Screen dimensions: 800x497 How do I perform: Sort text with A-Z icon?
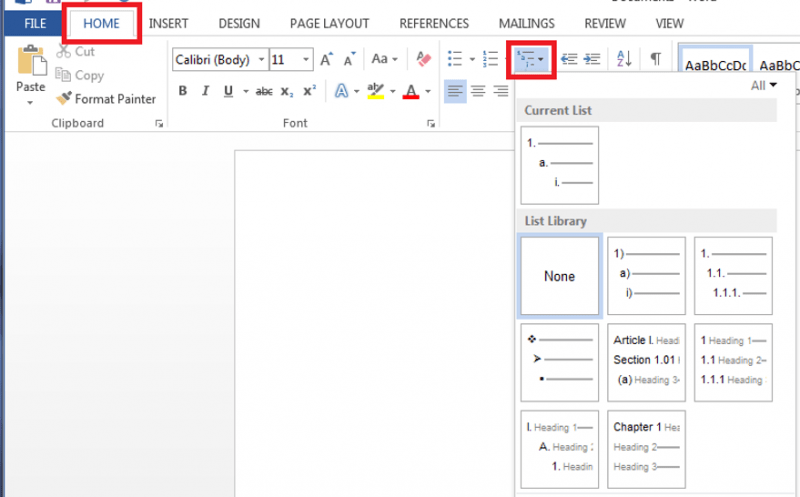click(x=624, y=59)
